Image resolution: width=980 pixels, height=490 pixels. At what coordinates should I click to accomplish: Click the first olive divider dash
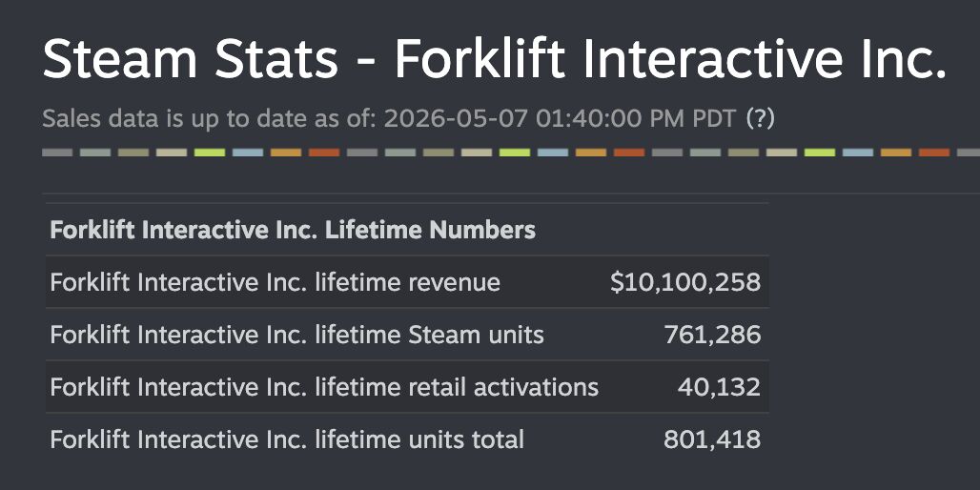pos(133,153)
